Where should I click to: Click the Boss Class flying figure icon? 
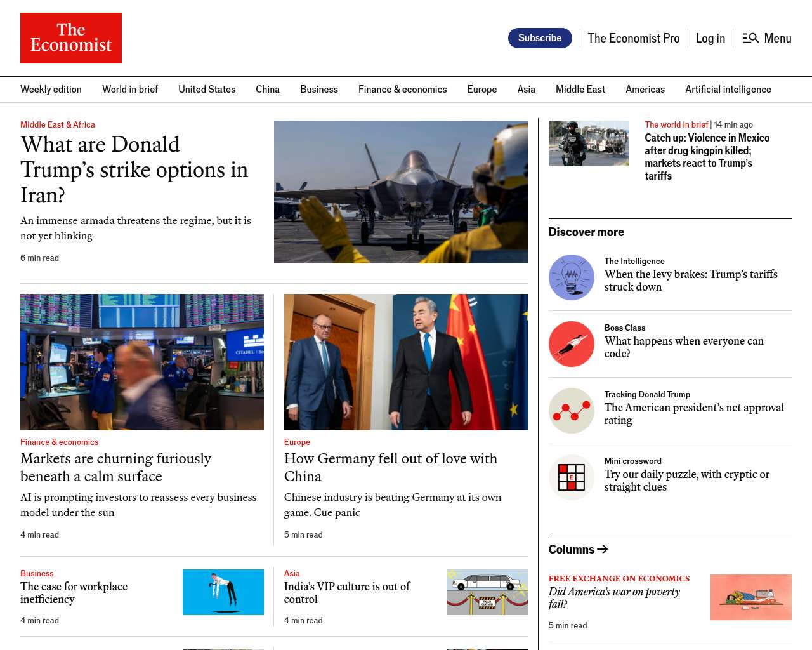[x=571, y=344]
